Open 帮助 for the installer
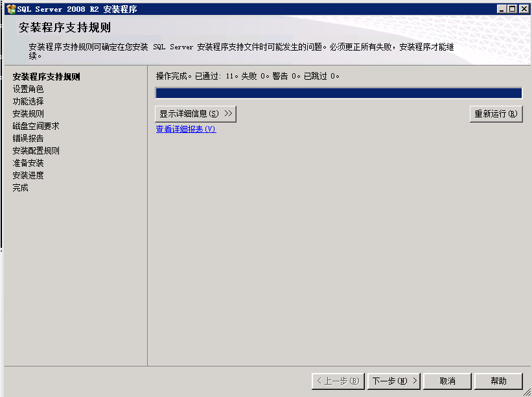Image resolution: width=532 pixels, height=397 pixels. tap(498, 381)
